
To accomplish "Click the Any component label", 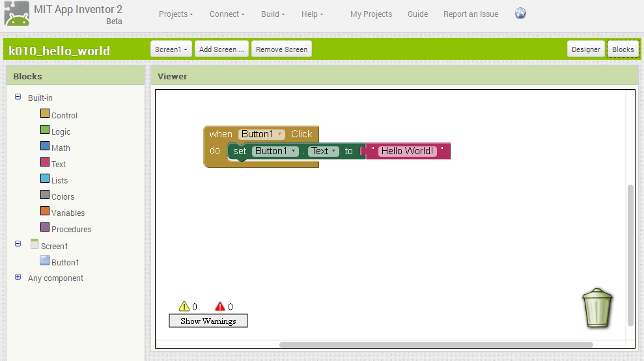I will (x=55, y=278).
